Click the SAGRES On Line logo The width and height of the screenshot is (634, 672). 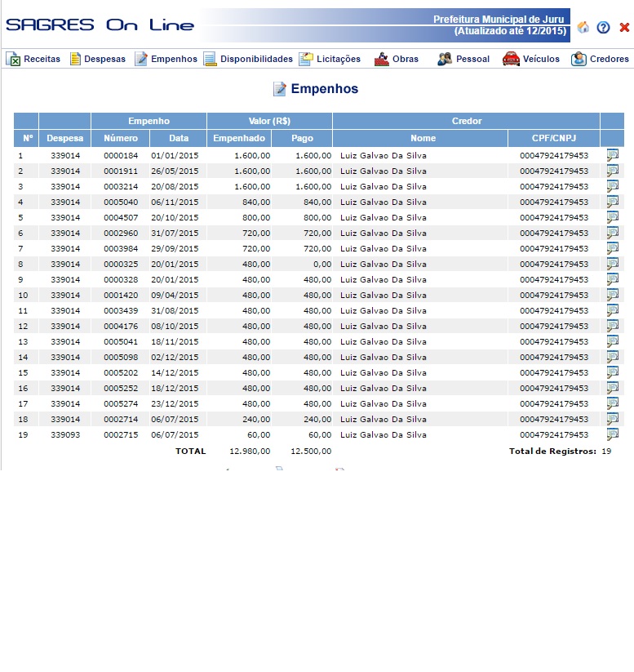[x=100, y=25]
